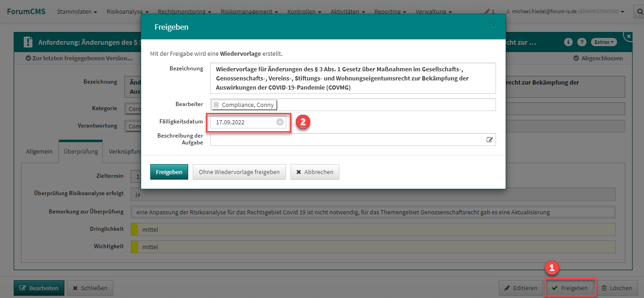Cancel with the Abbrechen button
644x298 pixels.
(315, 172)
